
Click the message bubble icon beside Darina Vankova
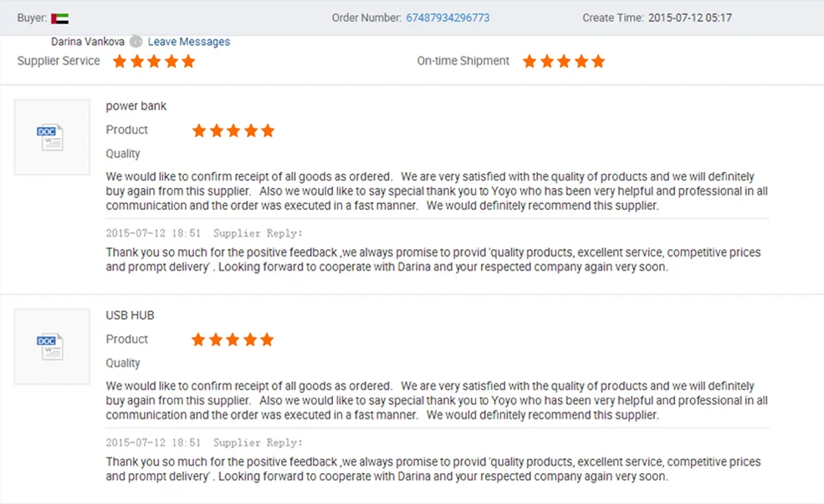coord(136,41)
